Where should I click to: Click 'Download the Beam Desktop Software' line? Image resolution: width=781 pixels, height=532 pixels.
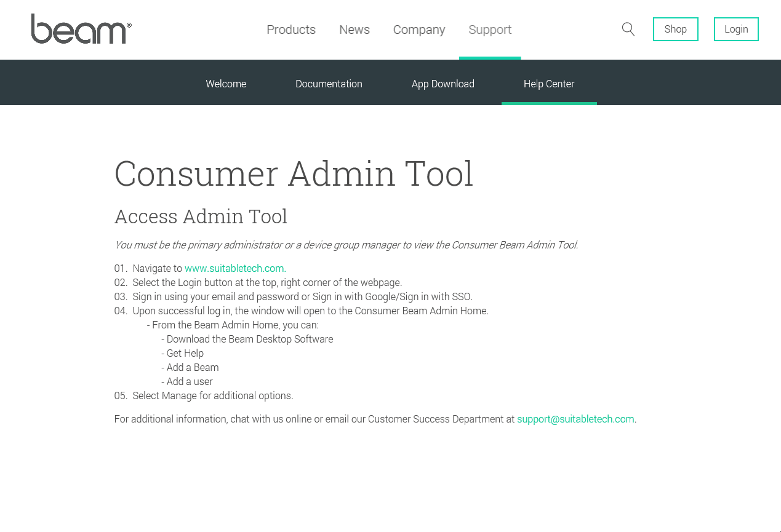[247, 339]
